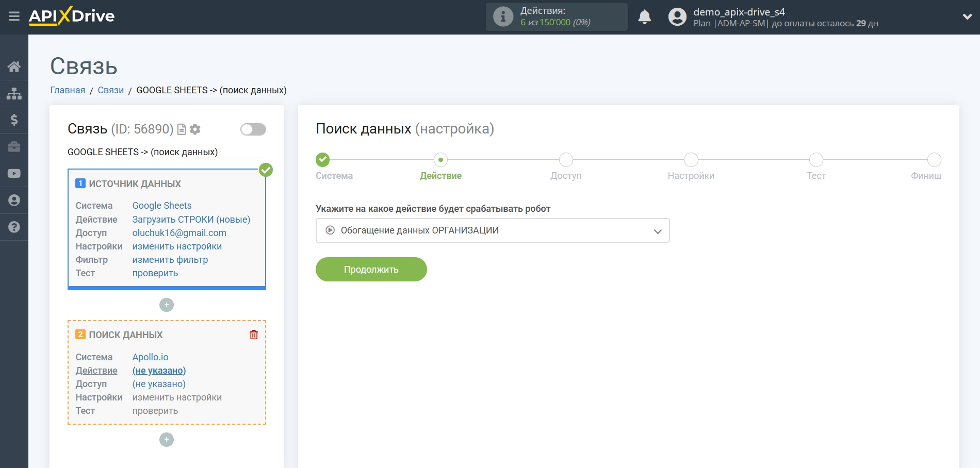The image size is (980, 468).
Task: Open the Обогащение данных ОРГАНИЗАЦИИ action dropdown
Action: 492,230
